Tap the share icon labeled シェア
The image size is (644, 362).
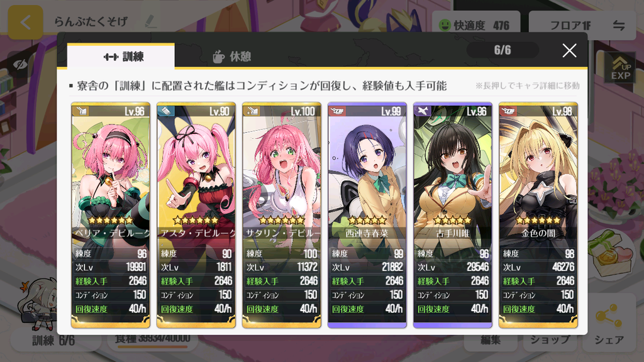(609, 324)
